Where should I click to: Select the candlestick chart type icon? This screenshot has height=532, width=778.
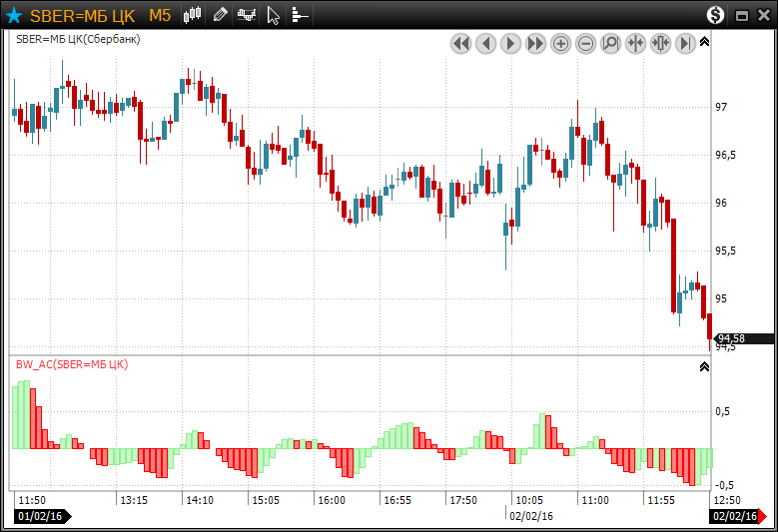tap(193, 15)
